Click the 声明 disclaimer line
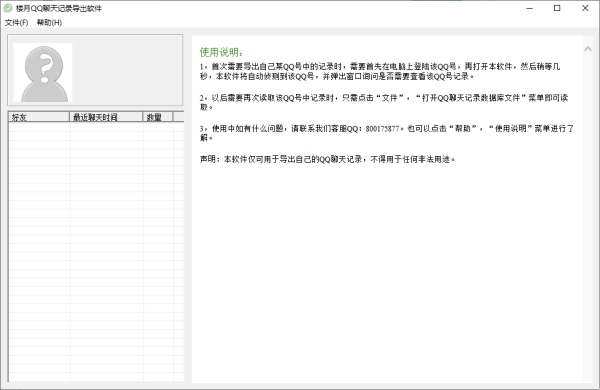 click(x=328, y=159)
